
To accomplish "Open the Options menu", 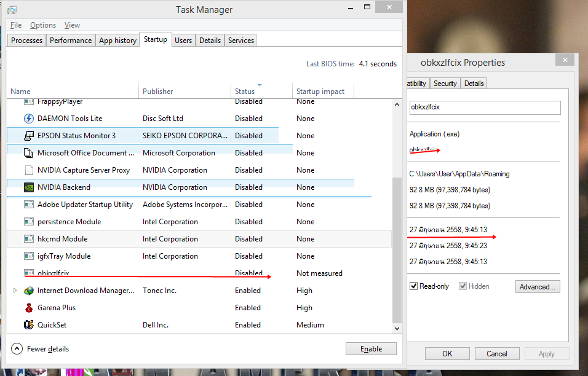I will point(43,25).
